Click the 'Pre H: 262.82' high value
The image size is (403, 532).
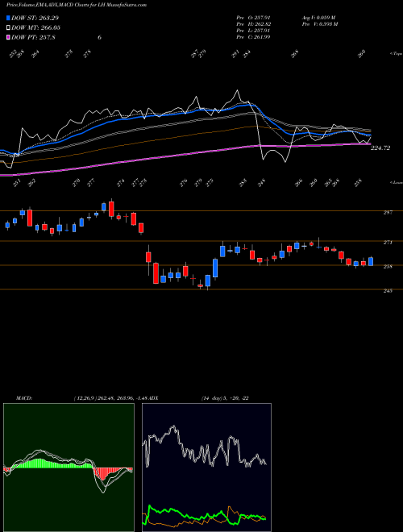(253, 24)
